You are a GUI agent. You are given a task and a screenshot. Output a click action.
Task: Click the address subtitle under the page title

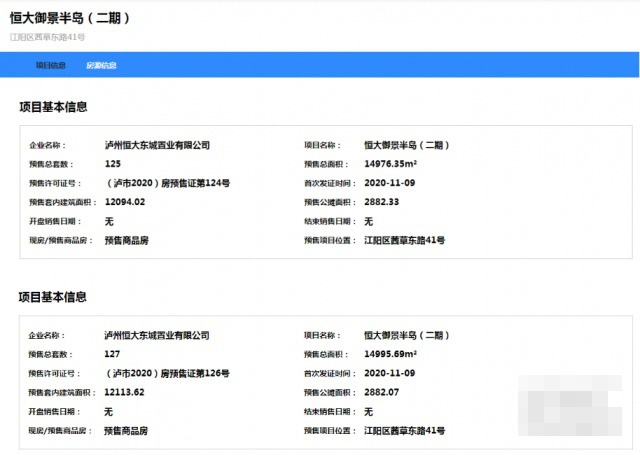pyautogui.click(x=47, y=37)
